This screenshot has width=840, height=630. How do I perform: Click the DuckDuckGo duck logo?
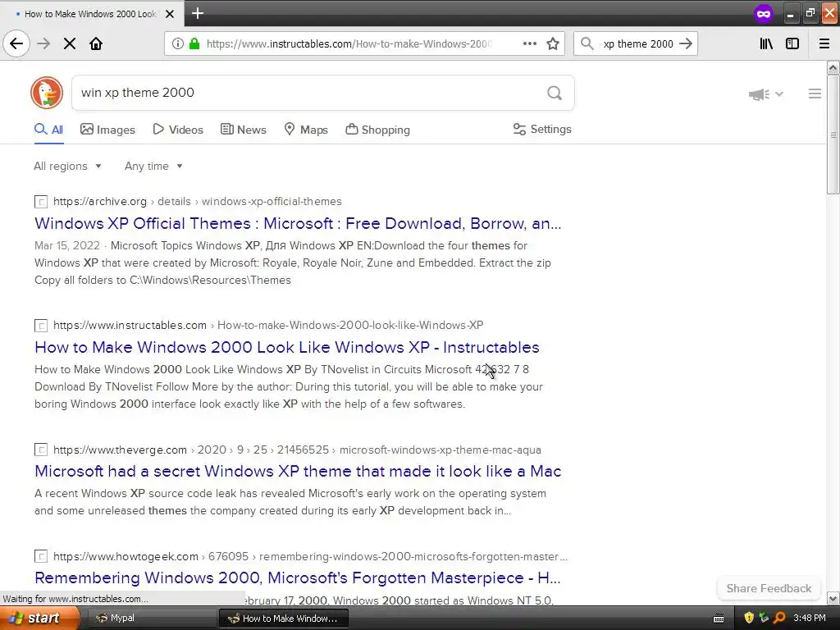47,93
